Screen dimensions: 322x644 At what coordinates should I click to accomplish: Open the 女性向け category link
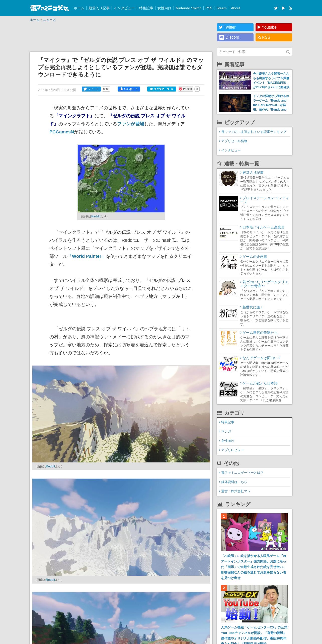[x=227, y=441]
